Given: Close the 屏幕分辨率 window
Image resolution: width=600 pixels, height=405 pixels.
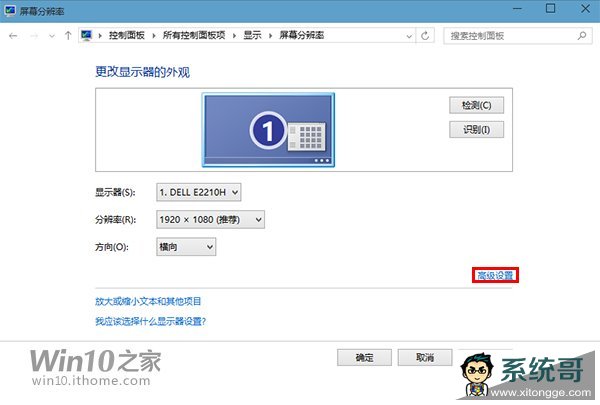Looking at the screenshot, I should (x=585, y=8).
